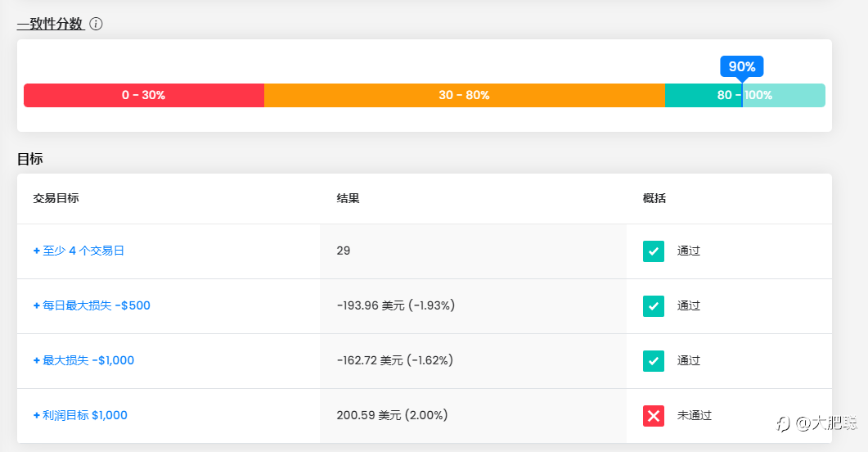Click the 90% score marker bubble

click(742, 66)
